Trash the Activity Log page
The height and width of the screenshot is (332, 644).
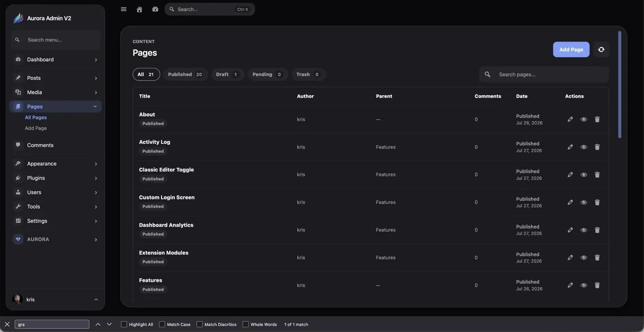click(597, 147)
